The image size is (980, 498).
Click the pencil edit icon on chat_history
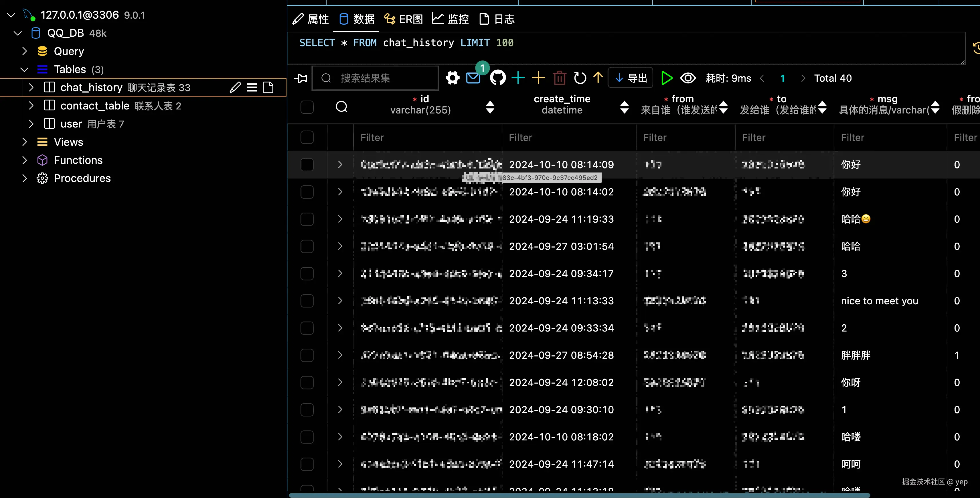tap(235, 88)
